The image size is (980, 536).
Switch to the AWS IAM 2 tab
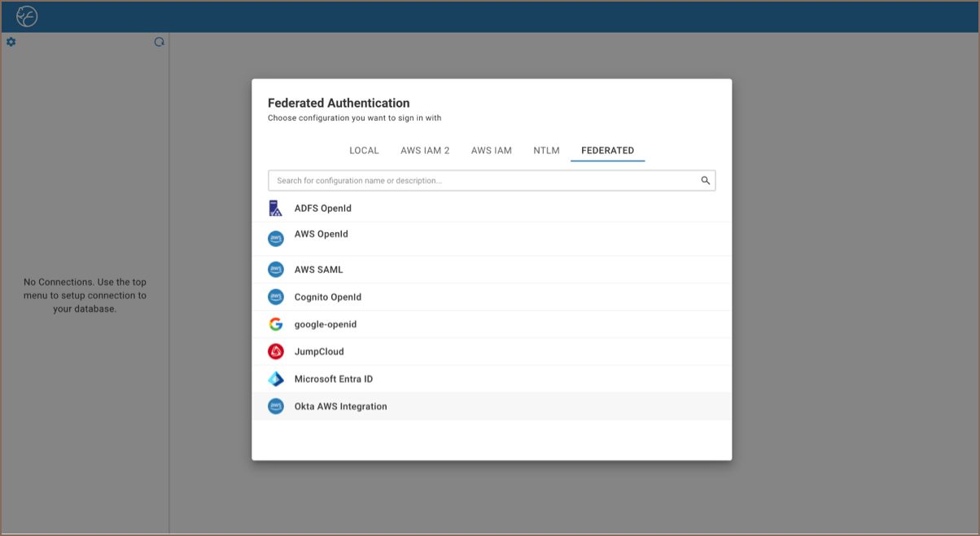pos(425,151)
